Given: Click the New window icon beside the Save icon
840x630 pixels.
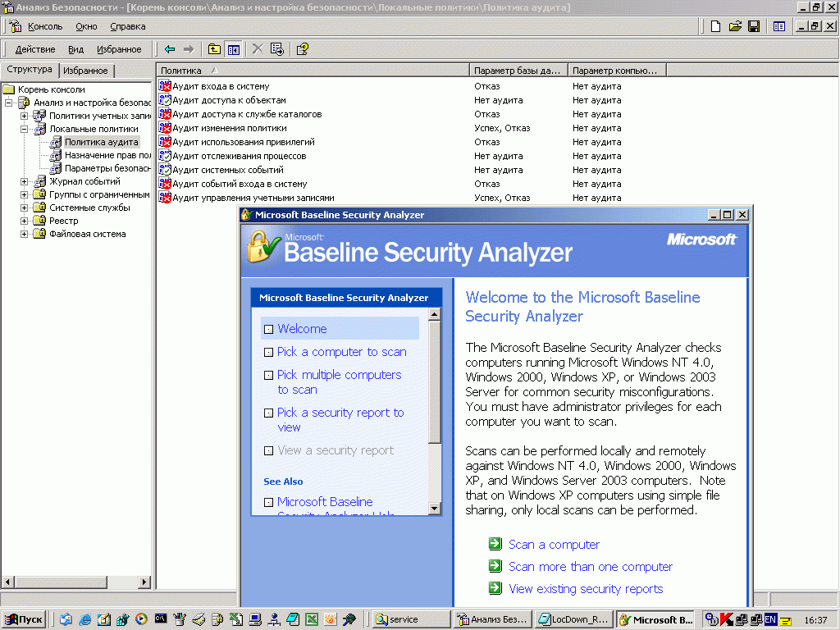Looking at the screenshot, I should point(779,26).
